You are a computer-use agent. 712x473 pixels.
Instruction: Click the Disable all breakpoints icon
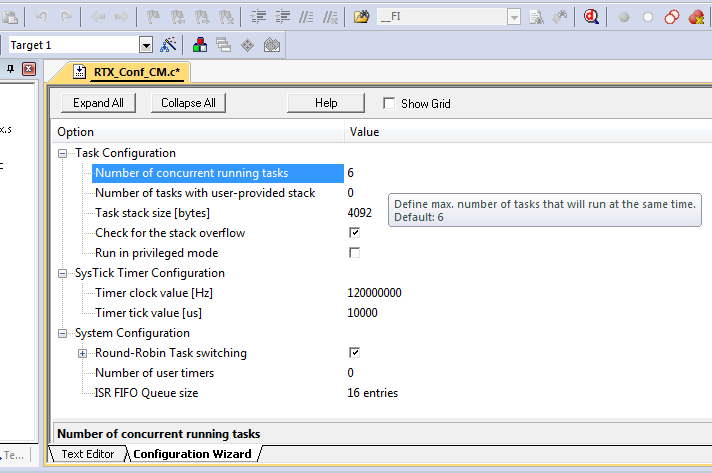pyautogui.click(x=671, y=17)
